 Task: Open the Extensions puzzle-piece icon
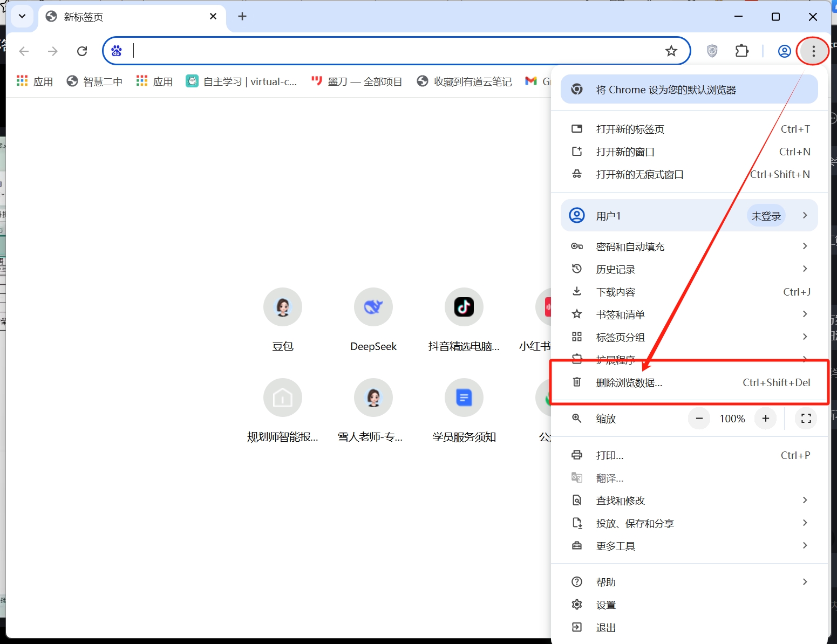click(741, 51)
